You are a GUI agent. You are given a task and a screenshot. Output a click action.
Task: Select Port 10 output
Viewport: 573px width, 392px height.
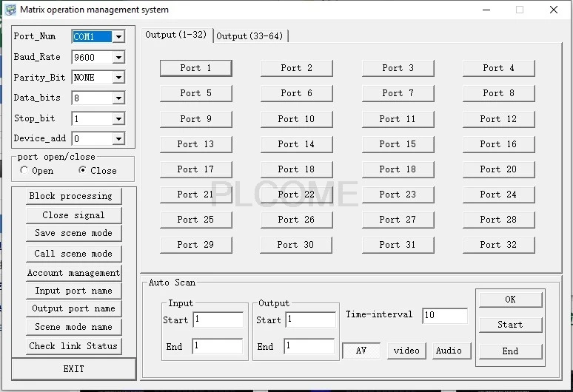click(297, 119)
